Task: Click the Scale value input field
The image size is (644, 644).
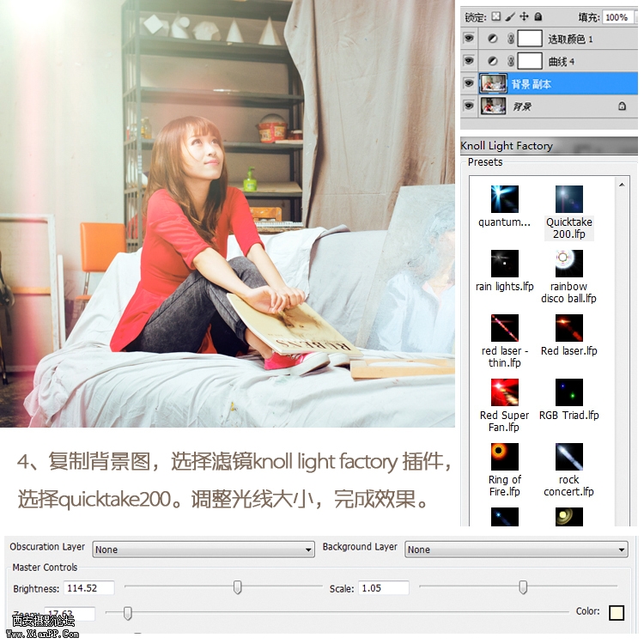Action: tap(383, 588)
